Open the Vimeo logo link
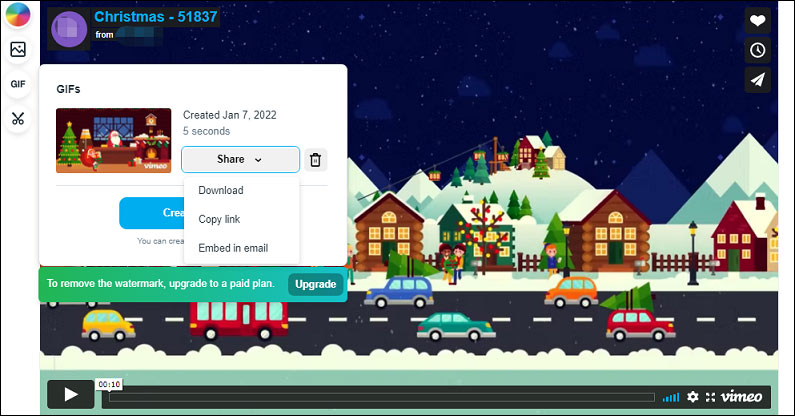The width and height of the screenshot is (795, 416). [x=741, y=397]
